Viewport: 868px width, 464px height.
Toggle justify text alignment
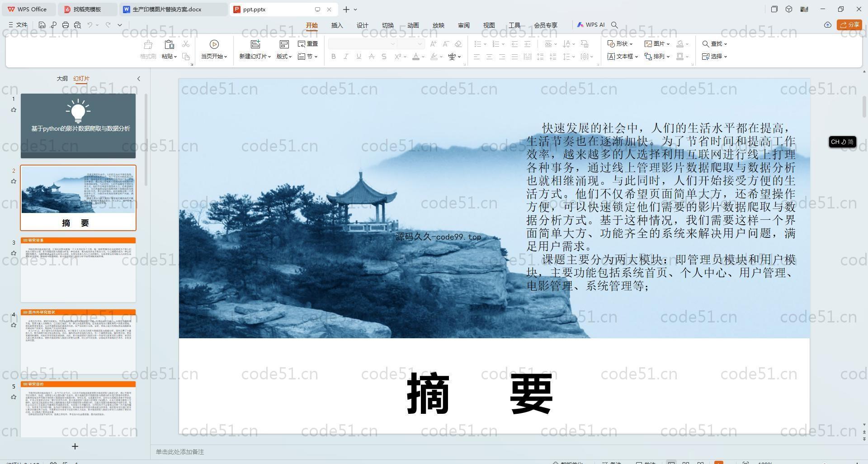click(x=514, y=57)
